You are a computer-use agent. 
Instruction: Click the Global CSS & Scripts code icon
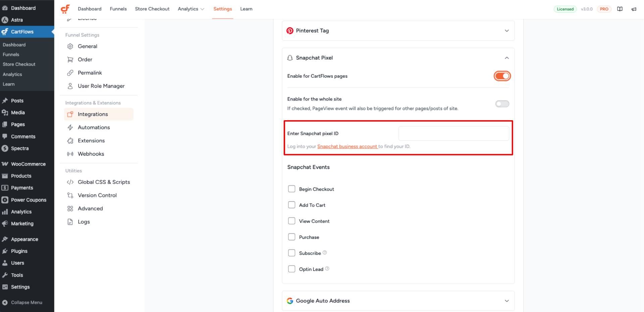coord(70,182)
